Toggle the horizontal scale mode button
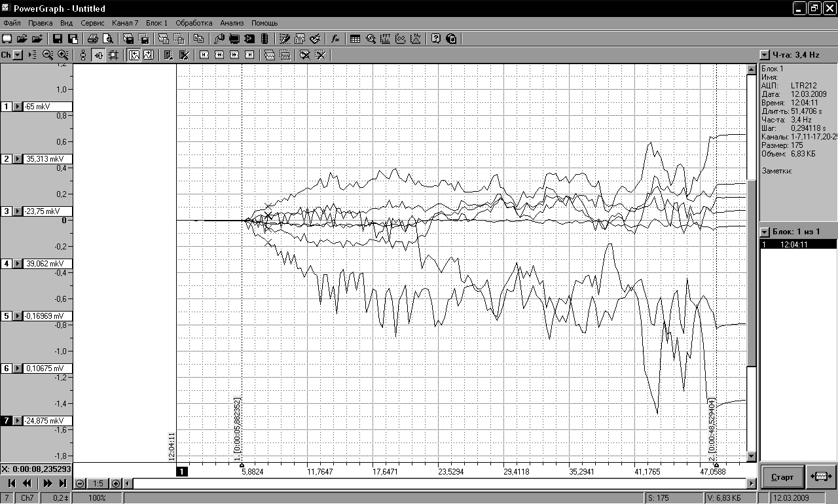Screen dimensions: 838x504 point(98,55)
